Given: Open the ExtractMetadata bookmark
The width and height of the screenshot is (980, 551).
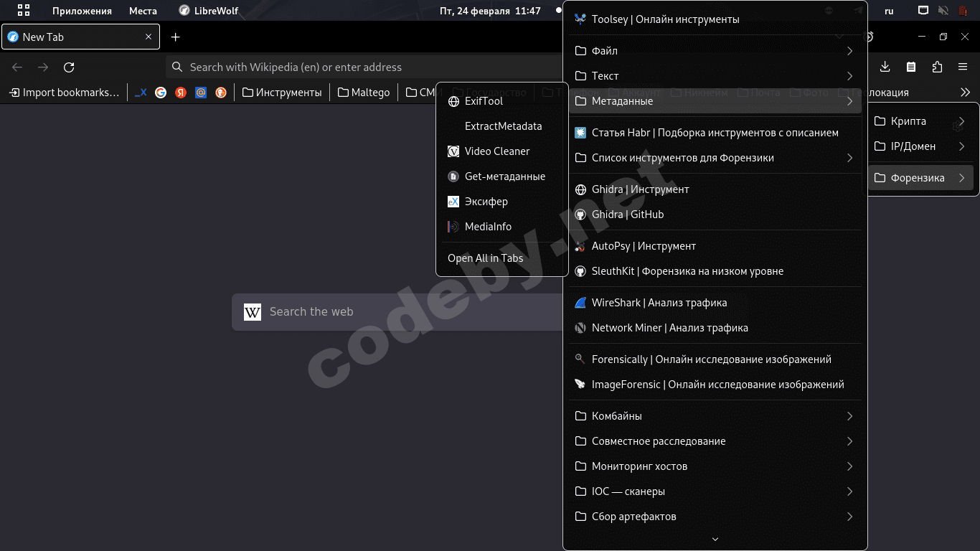Looking at the screenshot, I should tap(502, 126).
